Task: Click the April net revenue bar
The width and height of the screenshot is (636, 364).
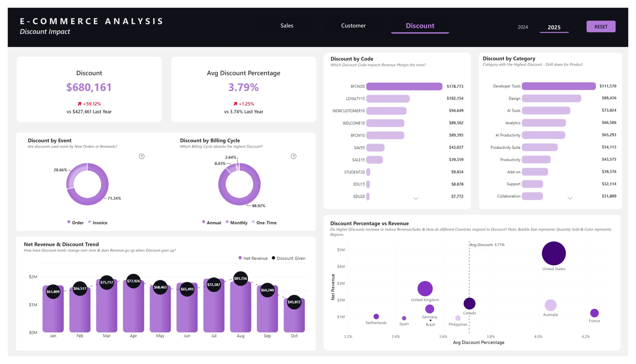Action: pos(133,312)
